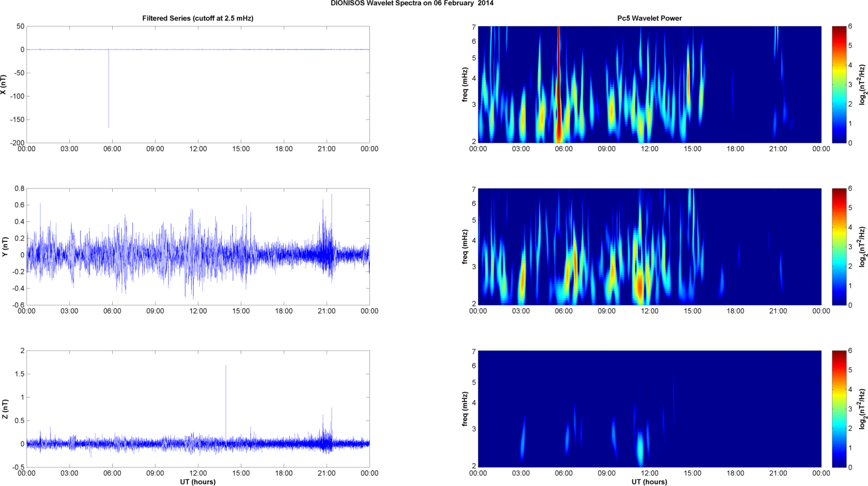Screen dimensions: 868x486
Task: Click the '-200' tick on the X axis
Action: [x=17, y=143]
